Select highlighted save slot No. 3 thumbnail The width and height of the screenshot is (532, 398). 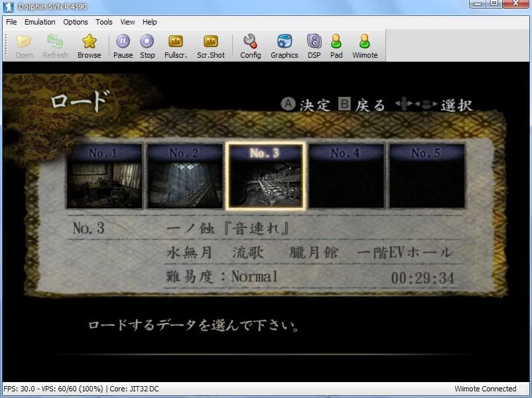(266, 176)
